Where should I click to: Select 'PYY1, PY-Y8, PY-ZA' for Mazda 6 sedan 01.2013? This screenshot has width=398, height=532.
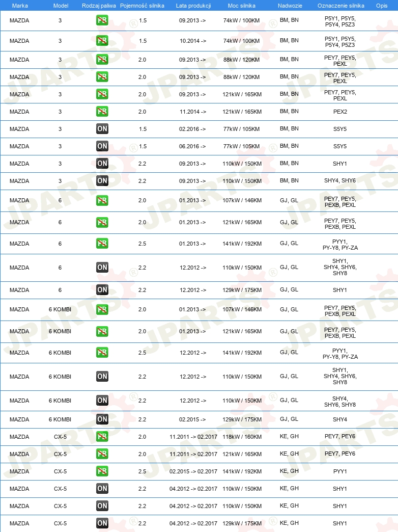tap(340, 245)
